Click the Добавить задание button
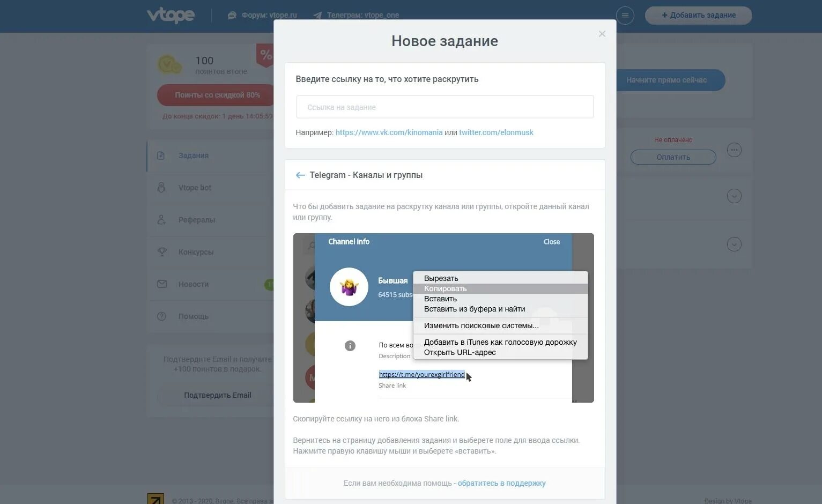The width and height of the screenshot is (822, 504). (x=698, y=16)
